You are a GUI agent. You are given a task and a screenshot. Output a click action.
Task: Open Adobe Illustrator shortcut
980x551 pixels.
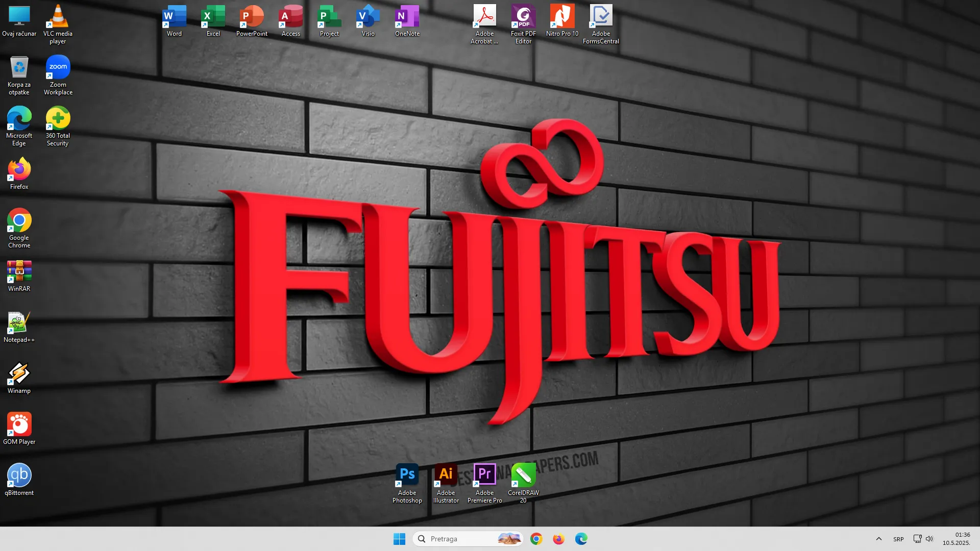pyautogui.click(x=446, y=483)
